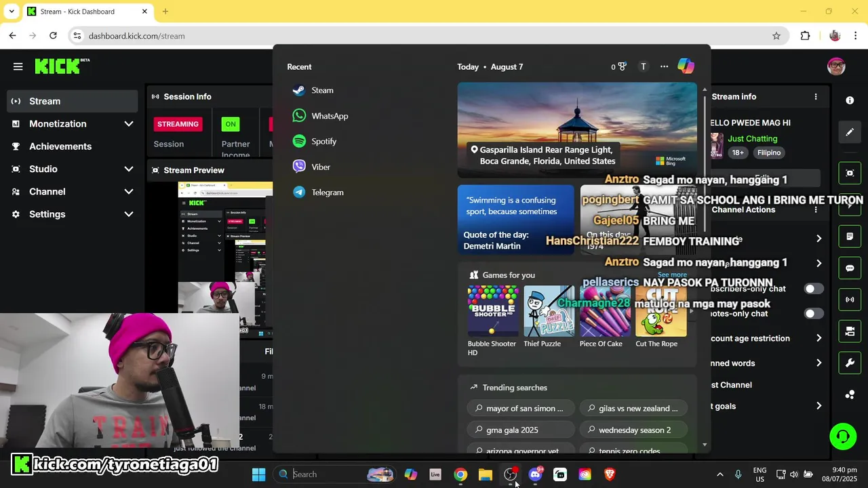Open the green headset support button
Viewport: 868px width, 488px height.
coord(843,436)
